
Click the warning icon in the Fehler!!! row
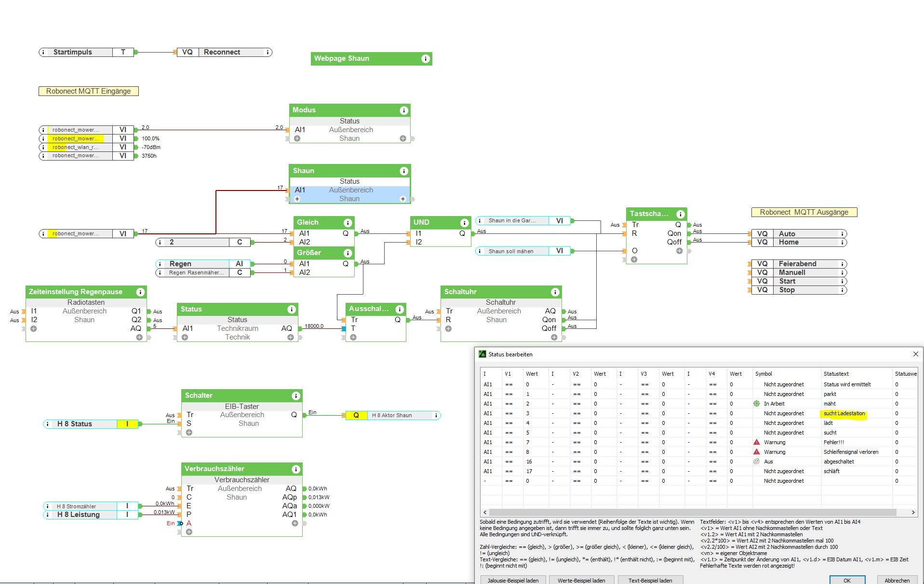point(757,442)
